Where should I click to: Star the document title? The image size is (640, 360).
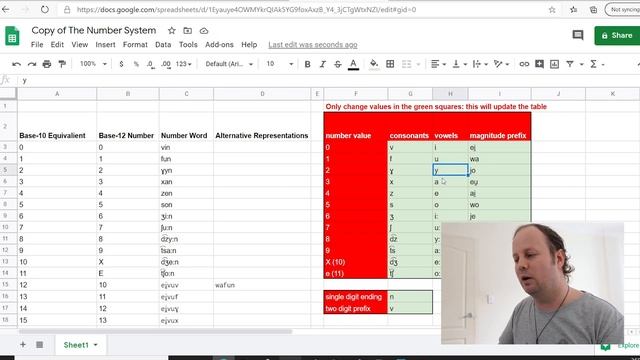(172, 31)
